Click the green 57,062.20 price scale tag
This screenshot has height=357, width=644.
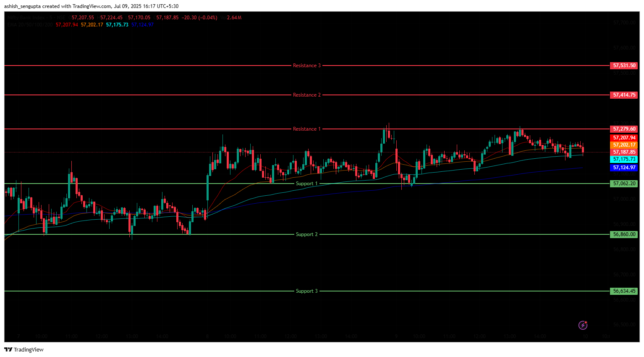624,184
